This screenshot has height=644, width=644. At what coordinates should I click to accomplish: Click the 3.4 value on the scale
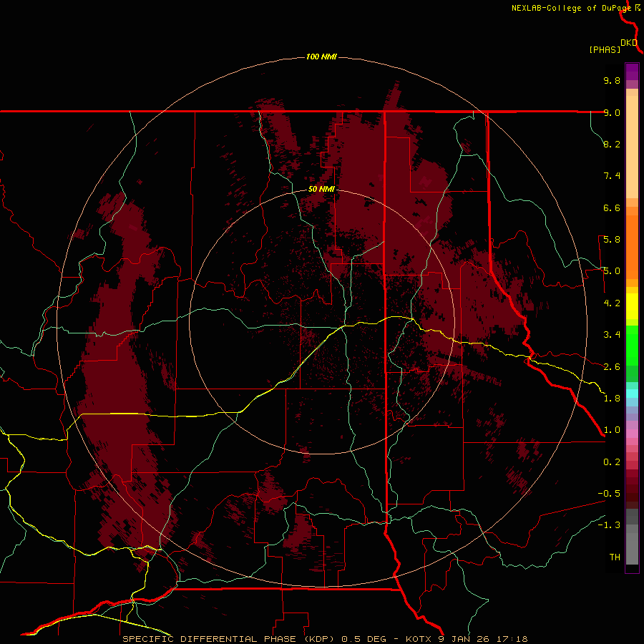pyautogui.click(x=612, y=335)
